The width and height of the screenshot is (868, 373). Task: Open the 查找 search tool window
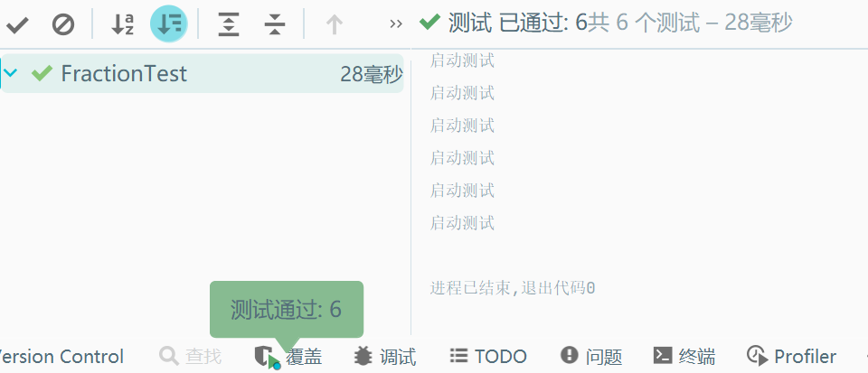(190, 357)
